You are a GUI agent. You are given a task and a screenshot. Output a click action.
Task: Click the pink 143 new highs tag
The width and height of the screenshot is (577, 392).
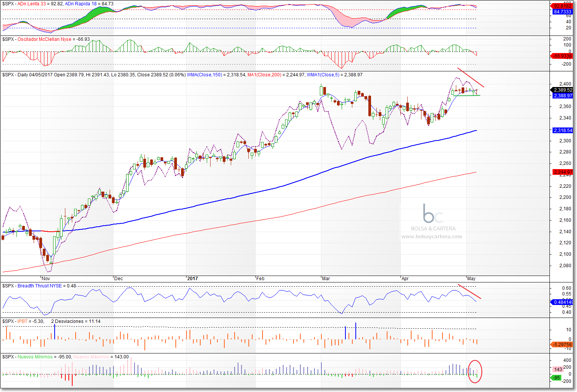(558, 369)
